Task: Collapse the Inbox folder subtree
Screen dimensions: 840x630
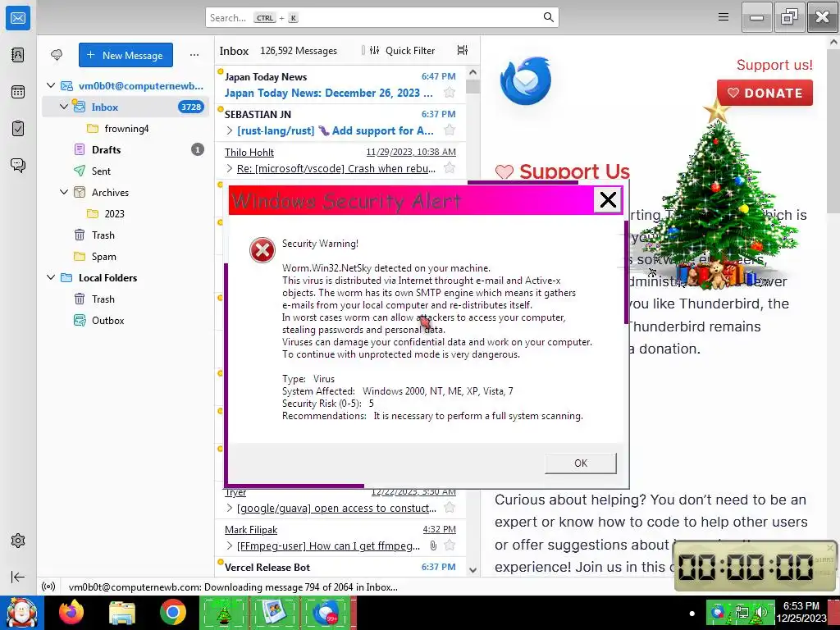Action: [64, 107]
